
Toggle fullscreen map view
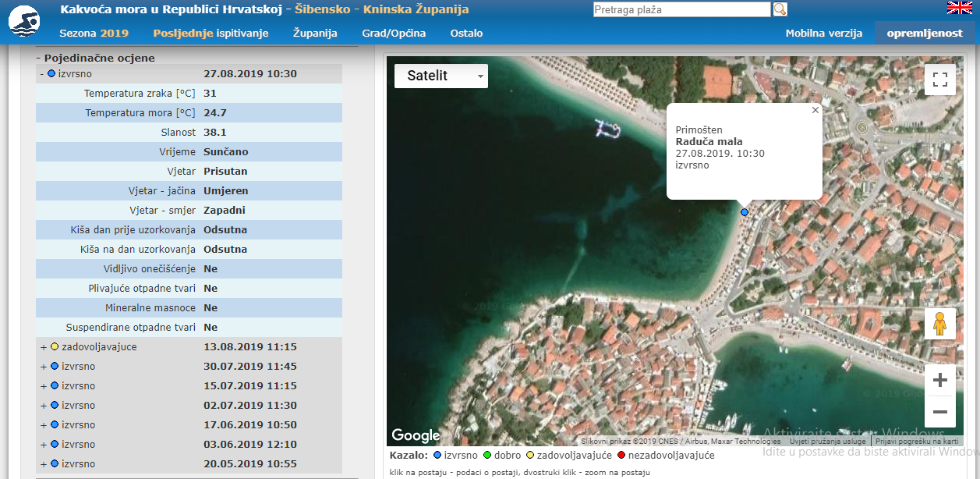click(x=939, y=79)
